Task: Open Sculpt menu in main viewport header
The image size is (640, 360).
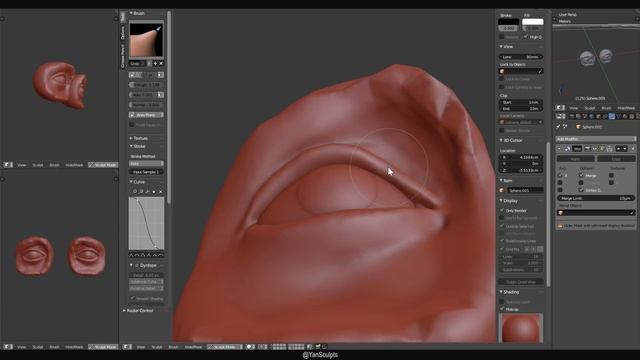Action: 157,347
